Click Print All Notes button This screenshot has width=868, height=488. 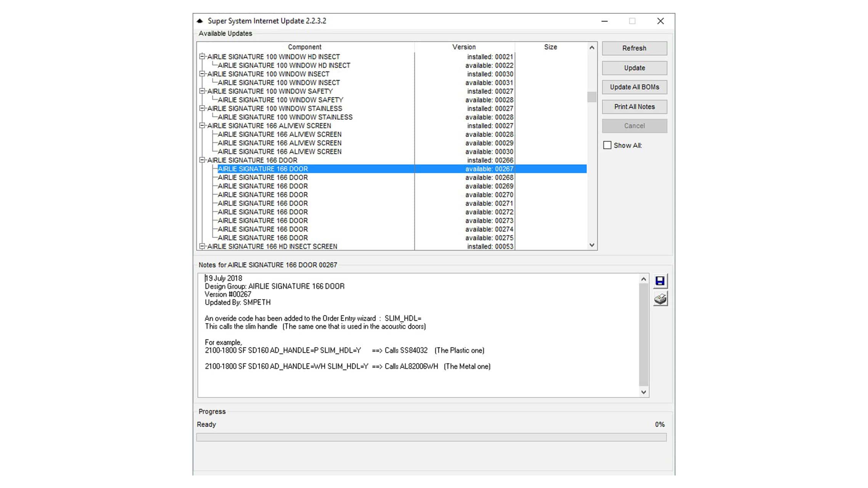[634, 106]
